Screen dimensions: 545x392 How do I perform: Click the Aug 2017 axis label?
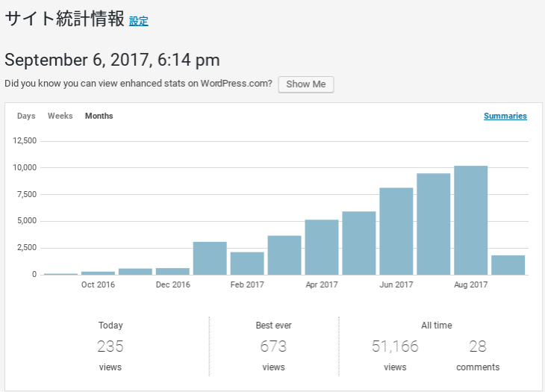(470, 284)
